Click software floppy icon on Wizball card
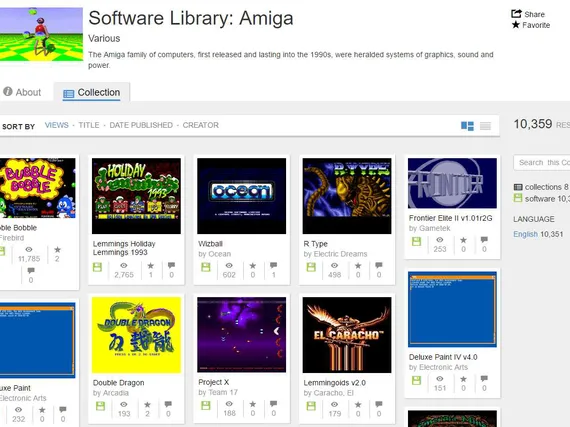The width and height of the screenshot is (570, 427). pyautogui.click(x=206, y=267)
